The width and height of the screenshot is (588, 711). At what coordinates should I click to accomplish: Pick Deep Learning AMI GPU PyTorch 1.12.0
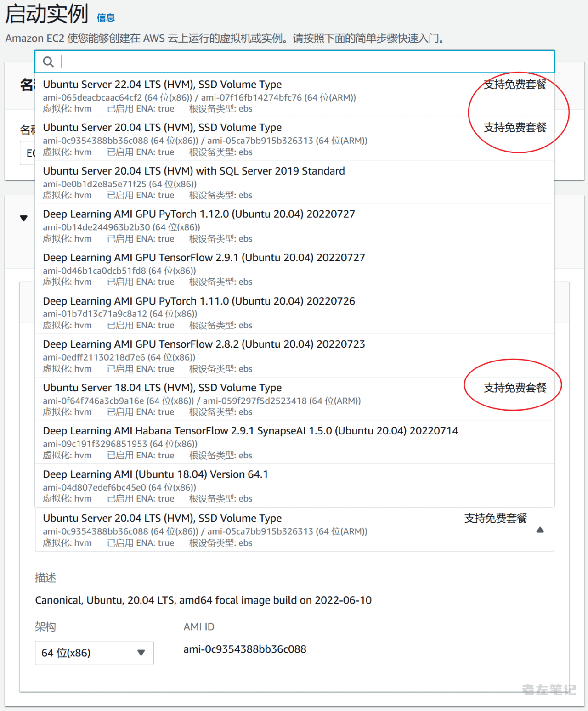(294, 226)
